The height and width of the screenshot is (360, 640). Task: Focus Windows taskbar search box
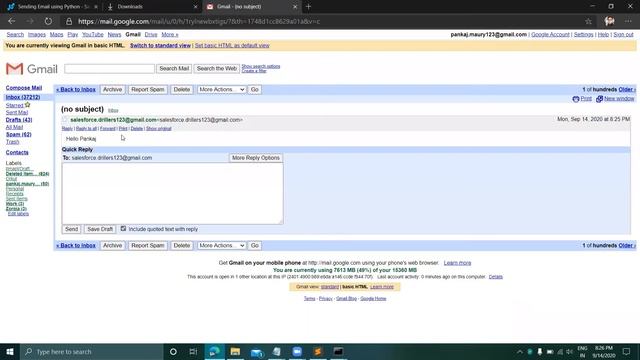pos(92,351)
